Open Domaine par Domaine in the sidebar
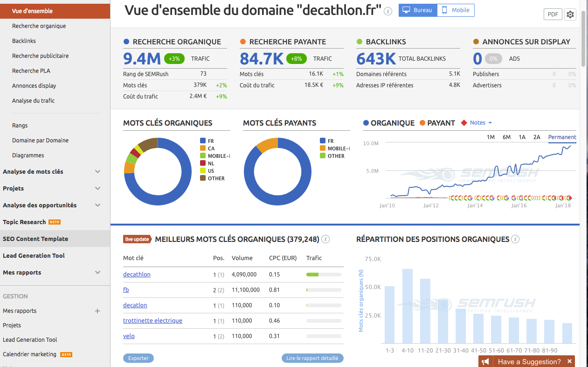 tap(41, 141)
